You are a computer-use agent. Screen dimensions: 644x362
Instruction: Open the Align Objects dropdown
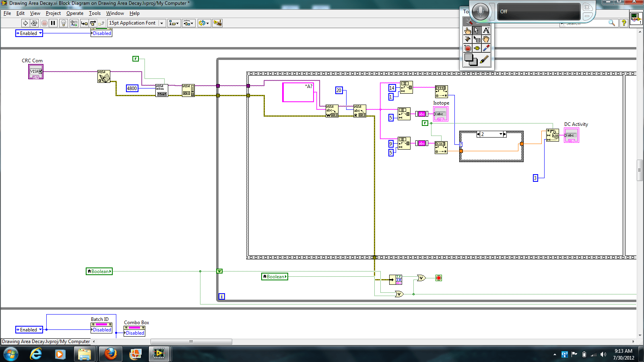coord(174,23)
